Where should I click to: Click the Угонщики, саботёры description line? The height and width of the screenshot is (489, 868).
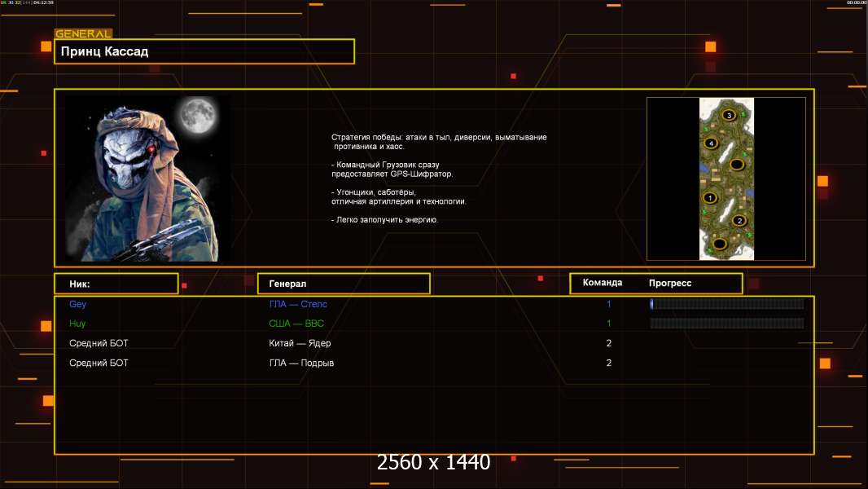398,196
